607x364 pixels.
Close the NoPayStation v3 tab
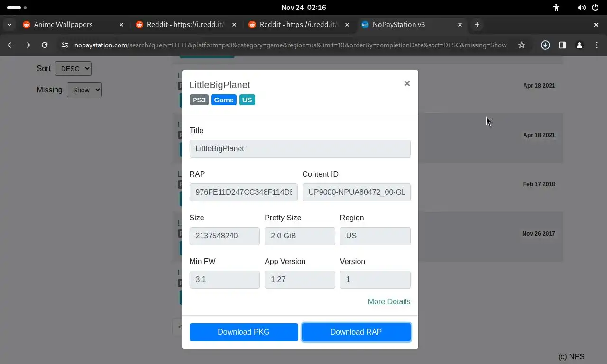click(x=460, y=25)
